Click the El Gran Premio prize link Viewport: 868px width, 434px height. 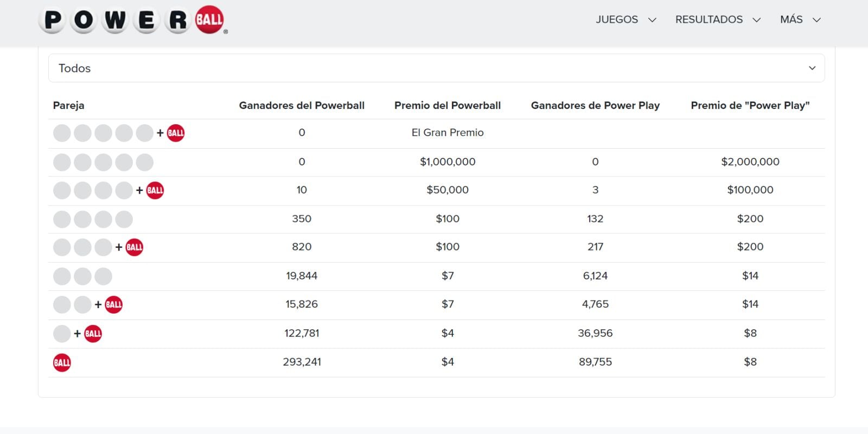point(448,132)
